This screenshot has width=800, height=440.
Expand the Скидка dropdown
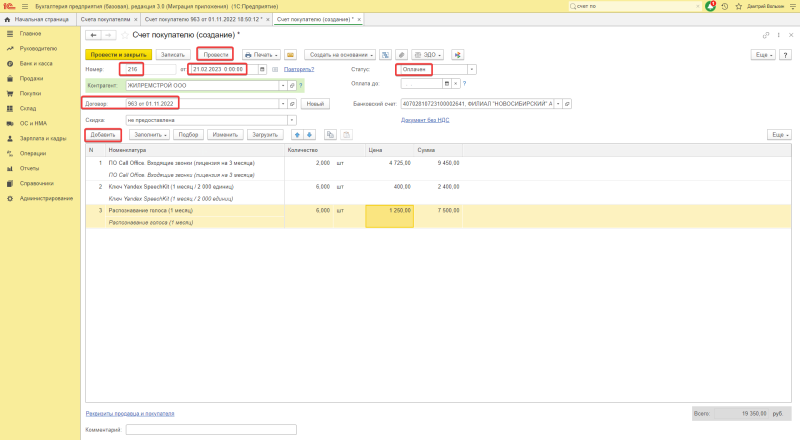coord(292,120)
